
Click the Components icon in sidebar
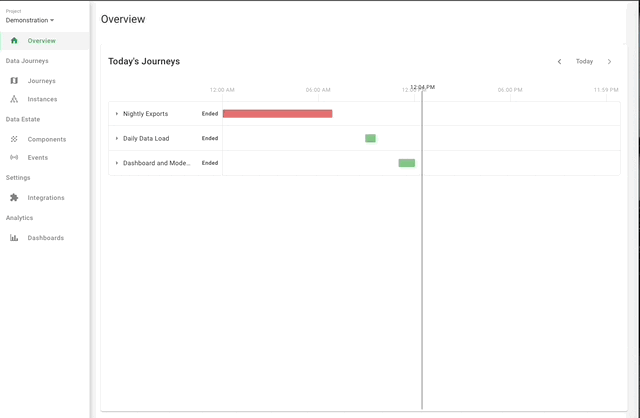point(14,139)
